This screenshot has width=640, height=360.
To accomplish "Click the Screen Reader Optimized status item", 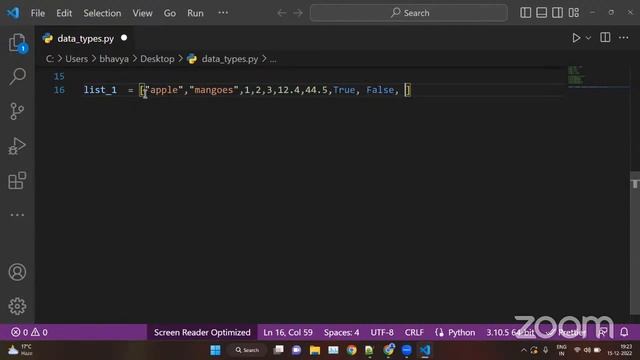I will pyautogui.click(x=202, y=332).
